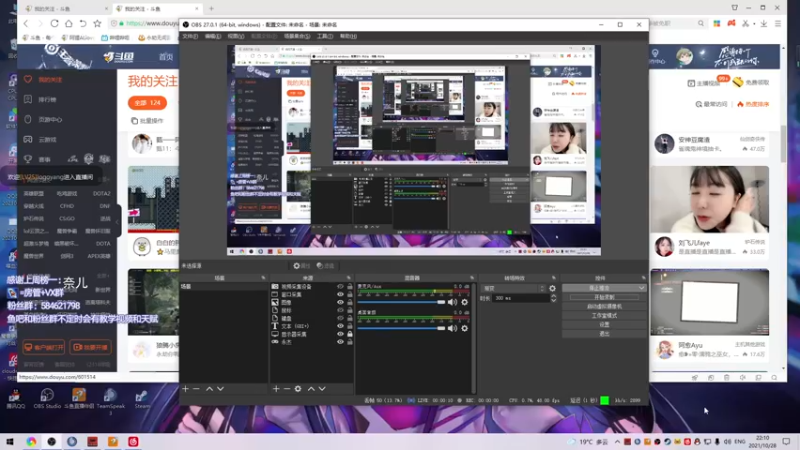
Task: Click the source Properties button above panels
Action: tap(302, 266)
